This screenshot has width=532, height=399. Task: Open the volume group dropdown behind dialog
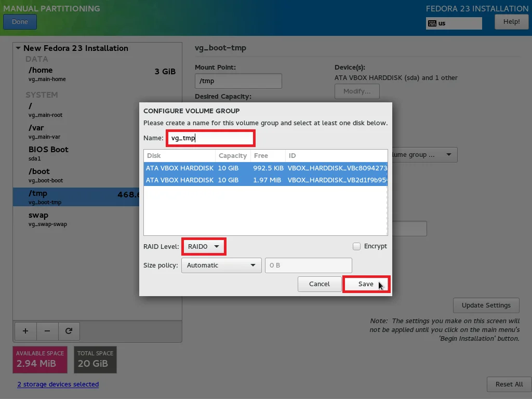(x=425, y=155)
